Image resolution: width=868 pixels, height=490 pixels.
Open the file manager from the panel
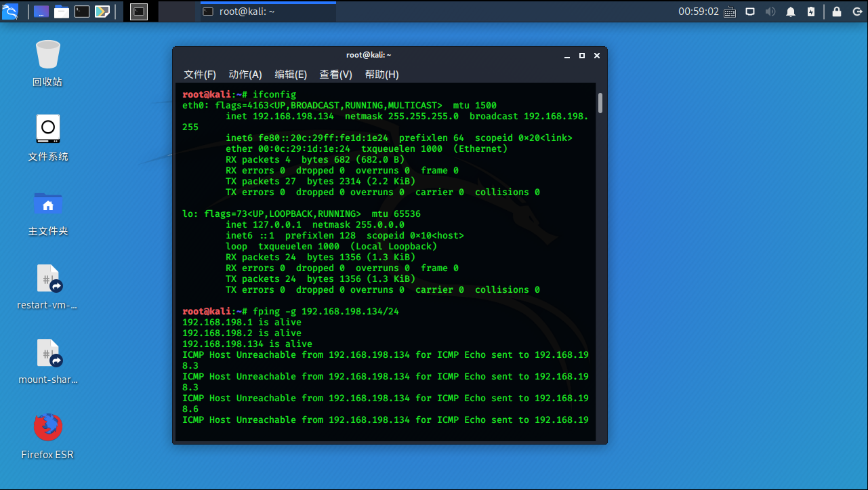click(x=62, y=12)
